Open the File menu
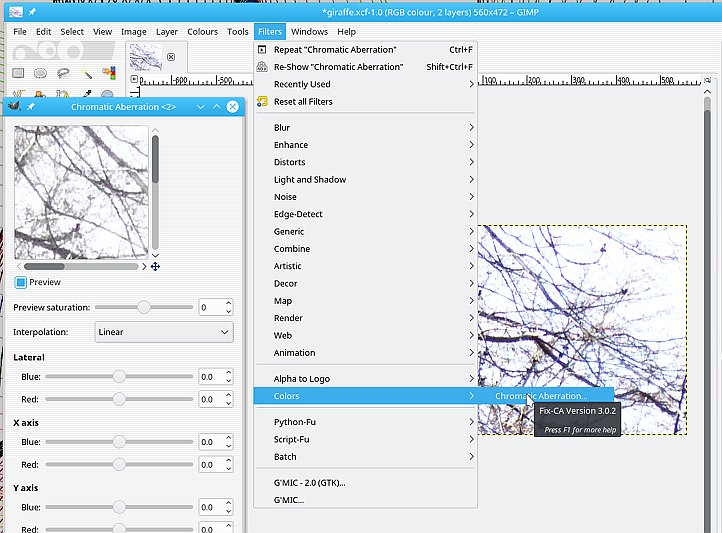Screen dimensions: 722x533 [x=20, y=32]
